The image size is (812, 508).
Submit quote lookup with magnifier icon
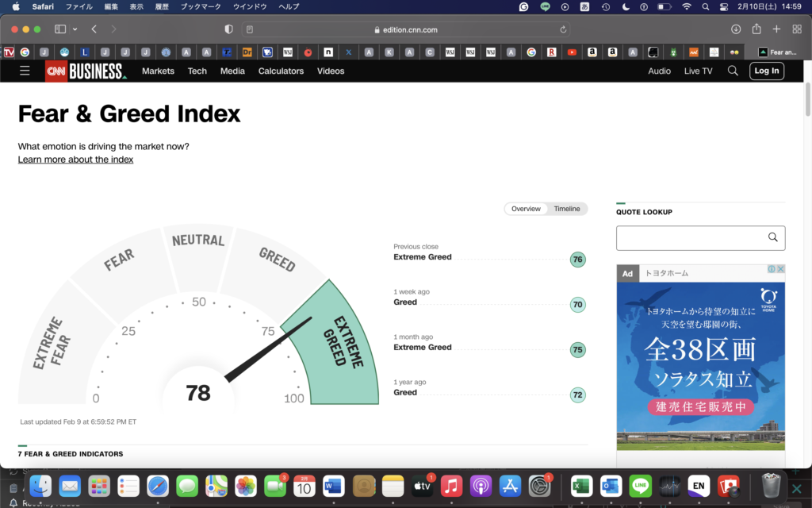tap(772, 237)
